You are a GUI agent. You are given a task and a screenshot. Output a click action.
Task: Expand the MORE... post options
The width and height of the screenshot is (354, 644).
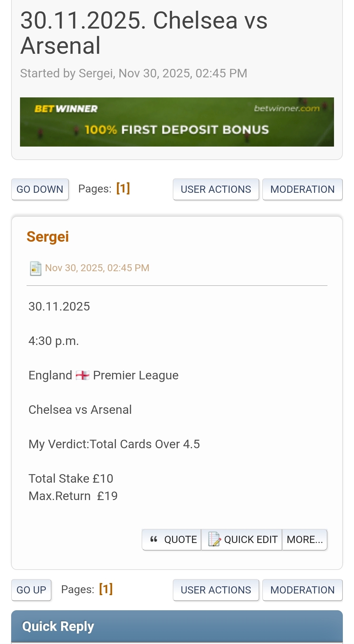coord(305,539)
